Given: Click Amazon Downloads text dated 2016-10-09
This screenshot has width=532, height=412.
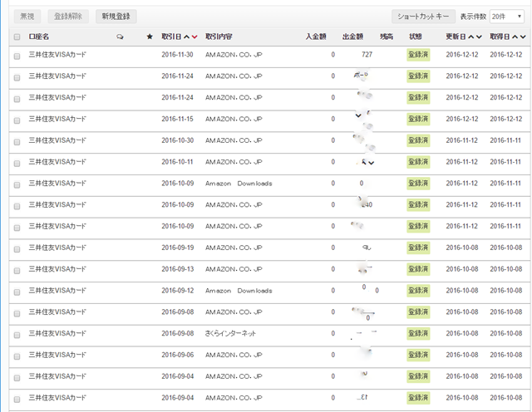Looking at the screenshot, I should tap(239, 184).
